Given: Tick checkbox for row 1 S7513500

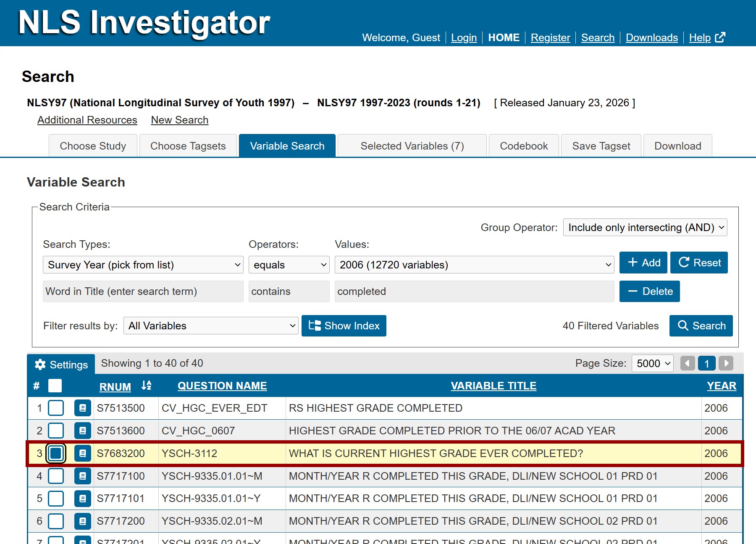Looking at the screenshot, I should [56, 408].
